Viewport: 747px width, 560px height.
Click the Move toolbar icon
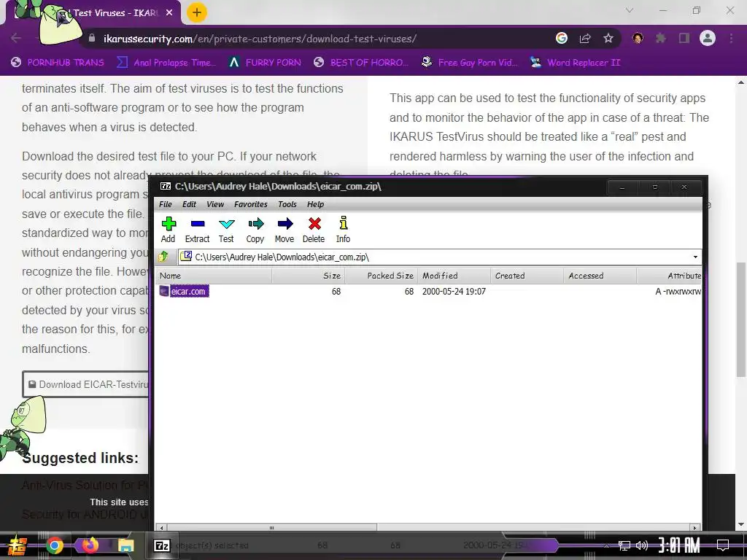[x=285, y=230]
